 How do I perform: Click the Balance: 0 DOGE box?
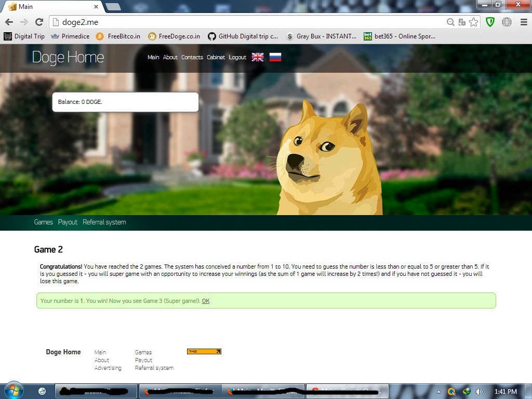125,102
